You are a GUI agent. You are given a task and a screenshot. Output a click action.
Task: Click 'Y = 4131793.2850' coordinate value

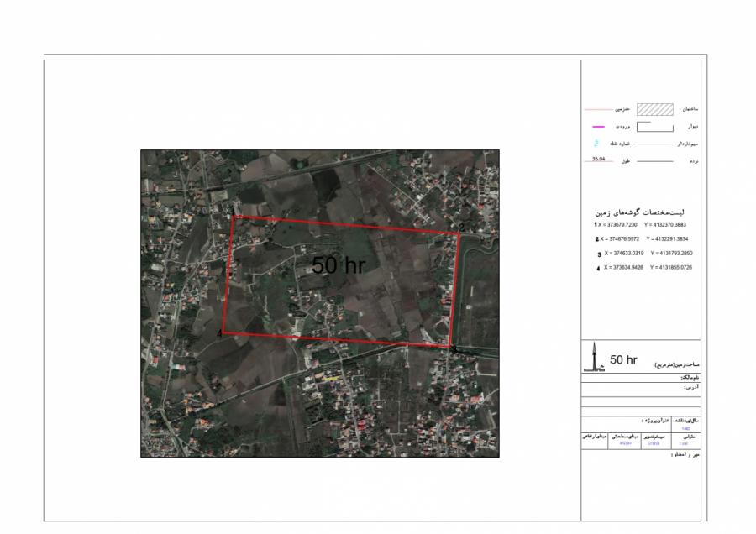(671, 253)
